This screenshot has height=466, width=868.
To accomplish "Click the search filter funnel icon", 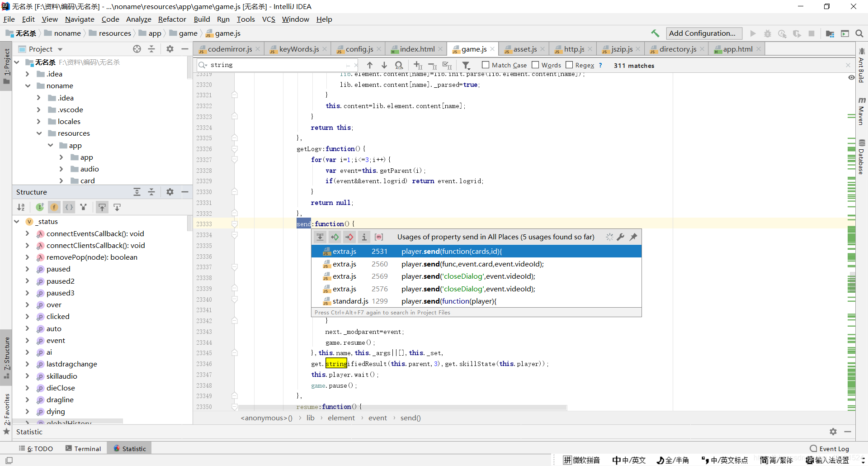I will 466,65.
